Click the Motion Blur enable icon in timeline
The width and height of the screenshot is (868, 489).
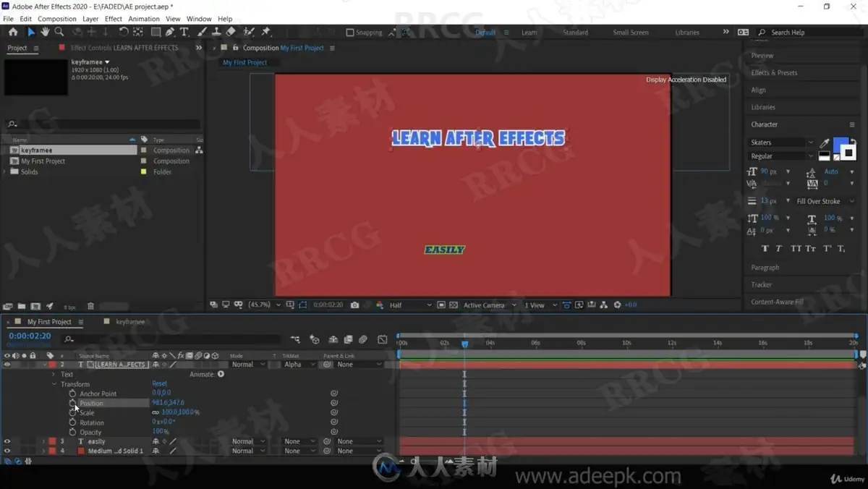tap(363, 339)
